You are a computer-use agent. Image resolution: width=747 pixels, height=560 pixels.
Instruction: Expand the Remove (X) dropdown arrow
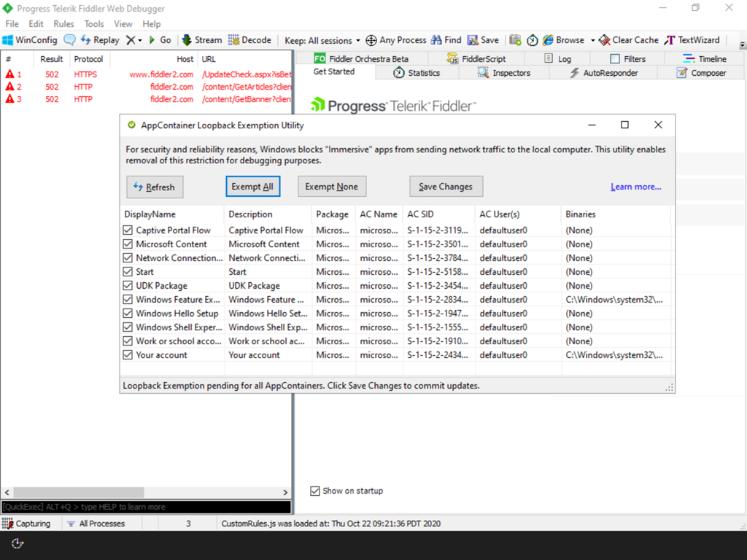139,41
